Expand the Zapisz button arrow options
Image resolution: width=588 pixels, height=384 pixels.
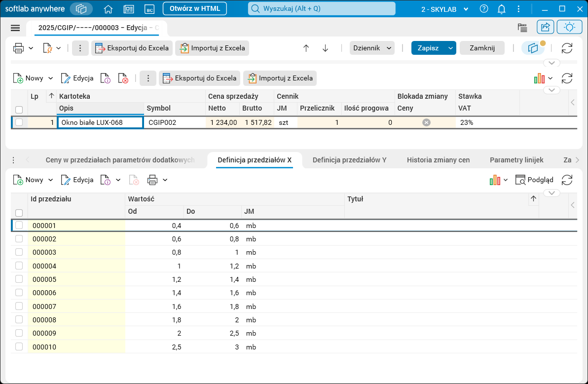tap(450, 48)
